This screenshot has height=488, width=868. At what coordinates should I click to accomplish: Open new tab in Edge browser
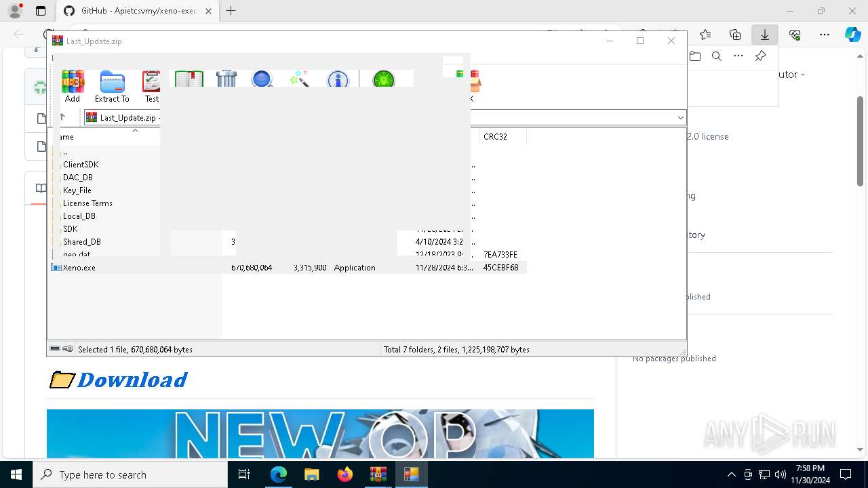[231, 11]
